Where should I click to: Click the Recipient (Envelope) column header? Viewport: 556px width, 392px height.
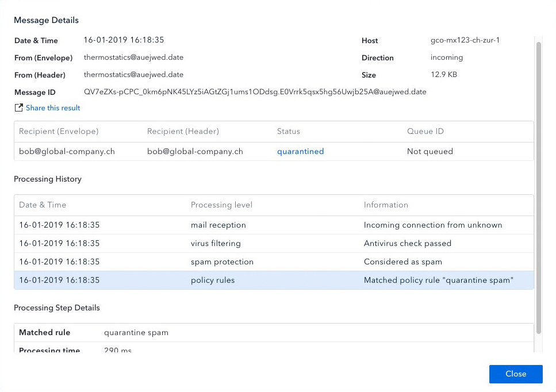[x=59, y=132]
